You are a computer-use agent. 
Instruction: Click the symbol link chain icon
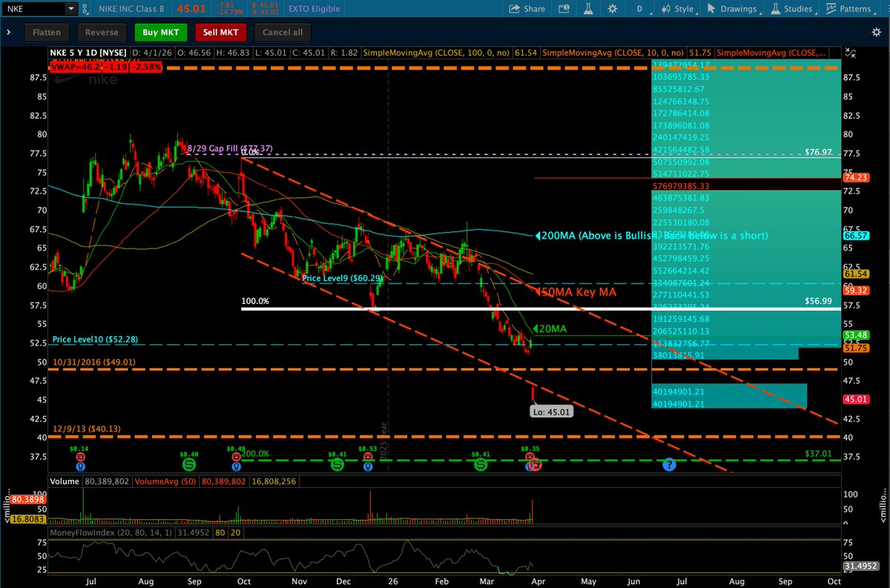point(85,10)
